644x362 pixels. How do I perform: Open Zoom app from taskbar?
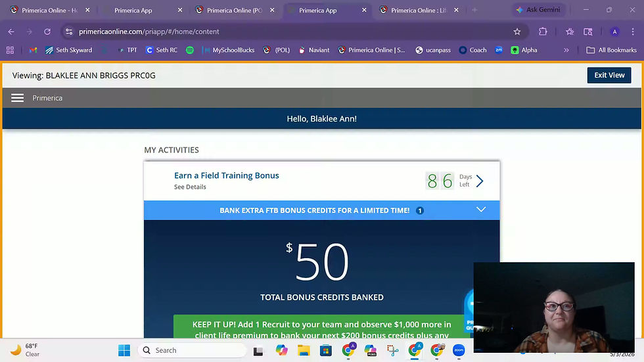459,350
